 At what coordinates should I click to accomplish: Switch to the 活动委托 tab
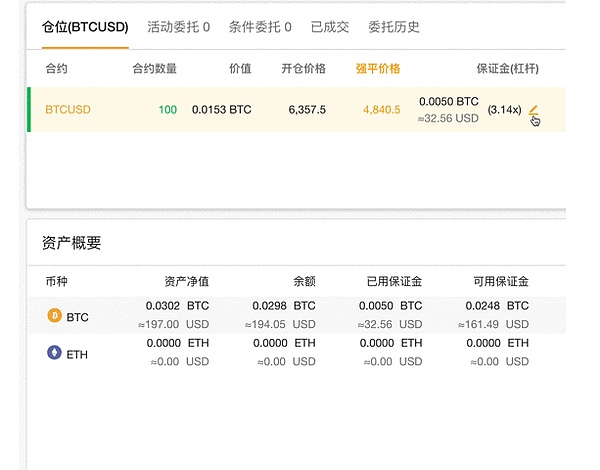click(x=178, y=27)
